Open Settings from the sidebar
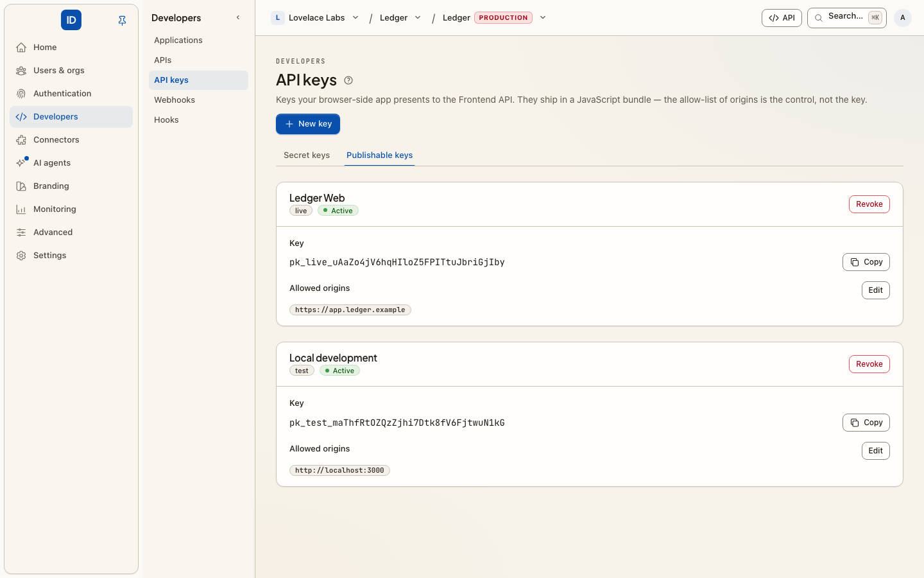The image size is (924, 578). 71,256
